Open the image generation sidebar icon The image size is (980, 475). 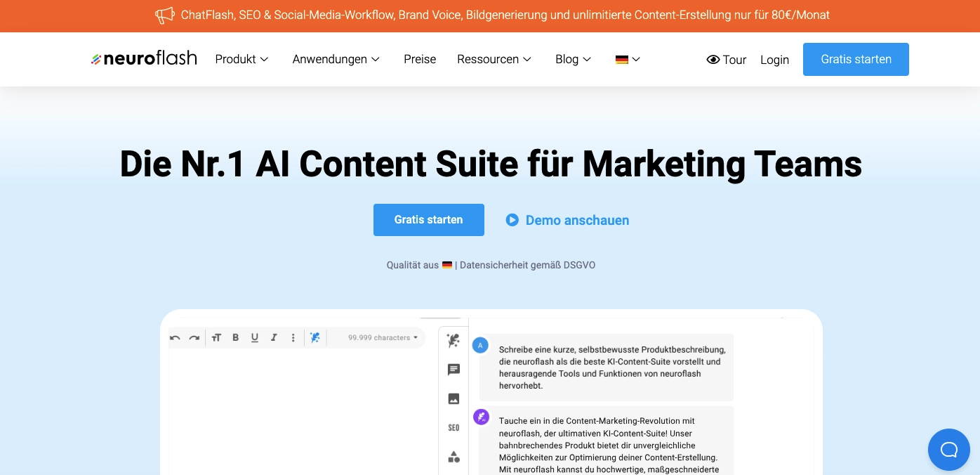click(x=453, y=398)
